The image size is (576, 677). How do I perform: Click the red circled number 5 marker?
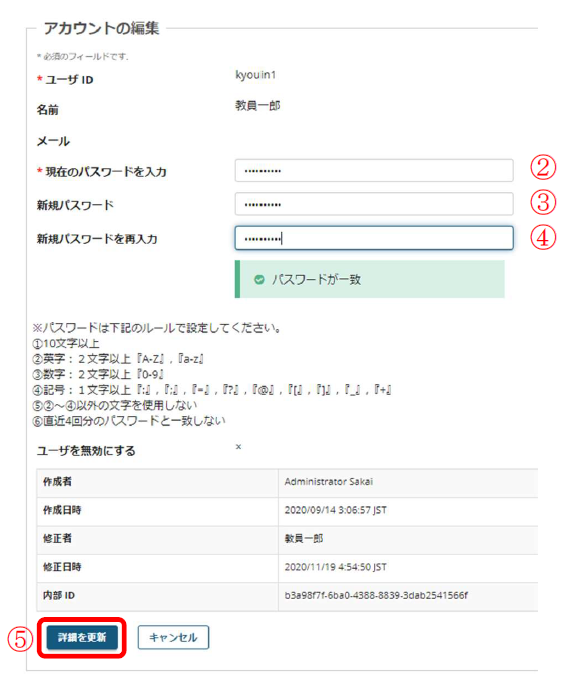pyautogui.click(x=20, y=639)
